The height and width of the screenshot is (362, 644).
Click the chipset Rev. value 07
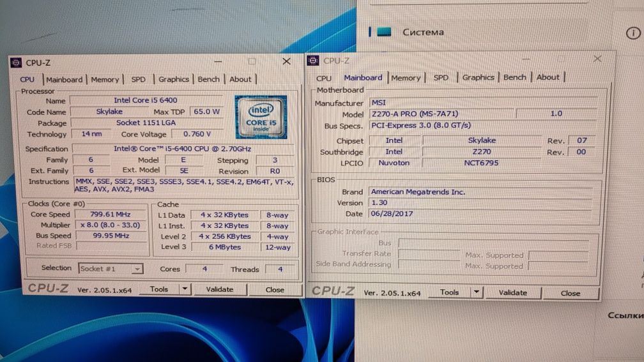tap(582, 140)
